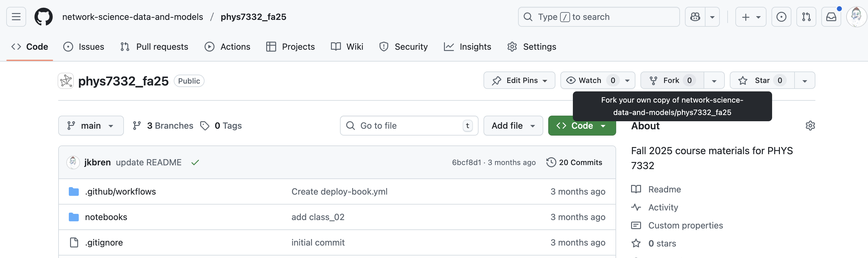
Task: Open pull requests icon in header
Action: (806, 17)
